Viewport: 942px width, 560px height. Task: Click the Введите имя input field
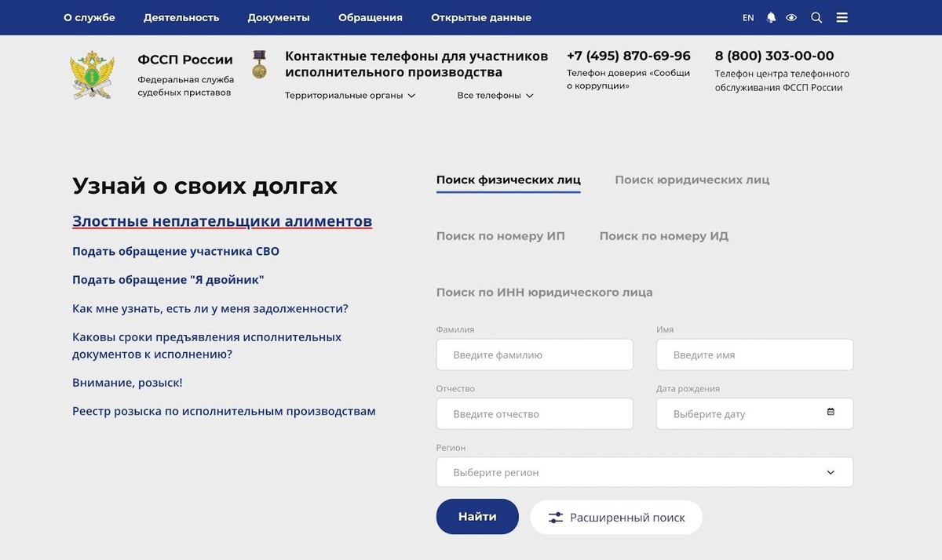pos(754,355)
